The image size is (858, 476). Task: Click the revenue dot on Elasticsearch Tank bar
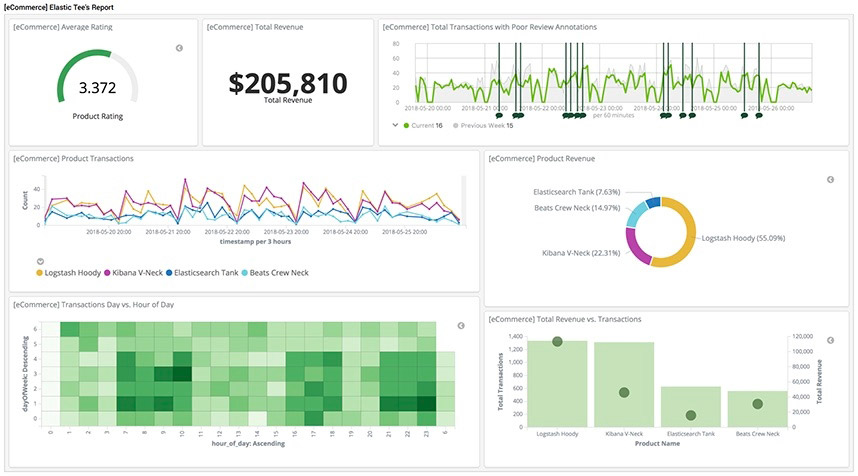click(x=691, y=415)
